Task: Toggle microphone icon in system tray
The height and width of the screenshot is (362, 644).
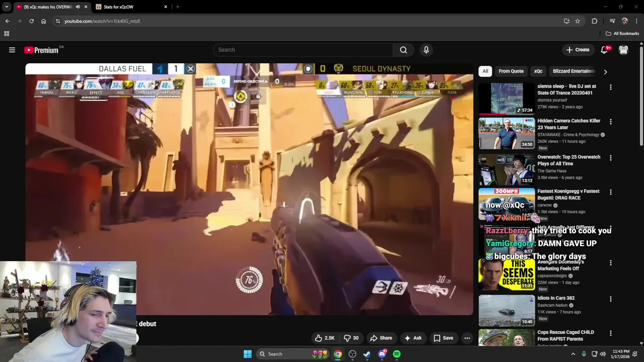Action: pyautogui.click(x=584, y=354)
